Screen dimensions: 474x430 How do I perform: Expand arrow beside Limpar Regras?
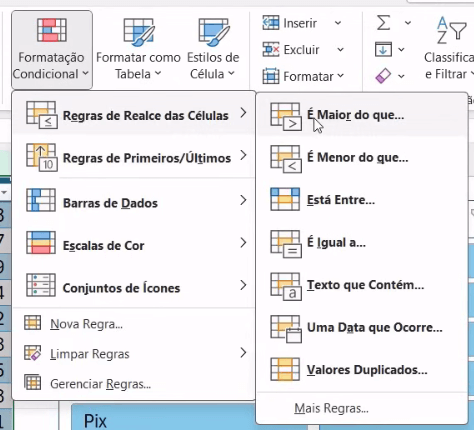coord(243,352)
